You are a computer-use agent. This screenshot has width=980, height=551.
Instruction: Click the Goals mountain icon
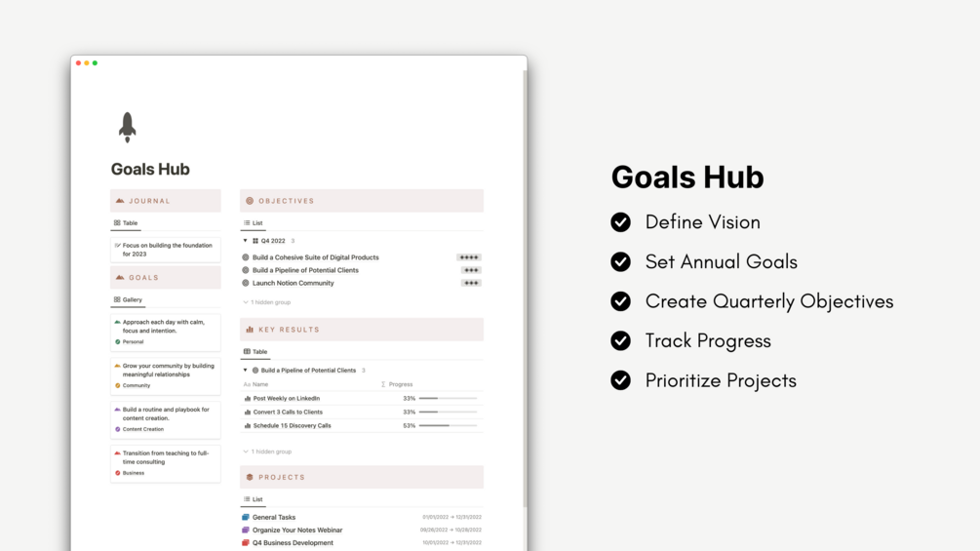pyautogui.click(x=120, y=277)
